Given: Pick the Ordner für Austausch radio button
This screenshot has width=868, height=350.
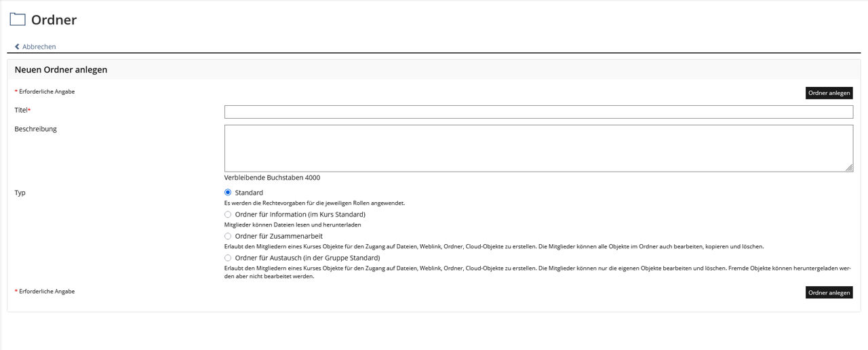Looking at the screenshot, I should pyautogui.click(x=228, y=258).
